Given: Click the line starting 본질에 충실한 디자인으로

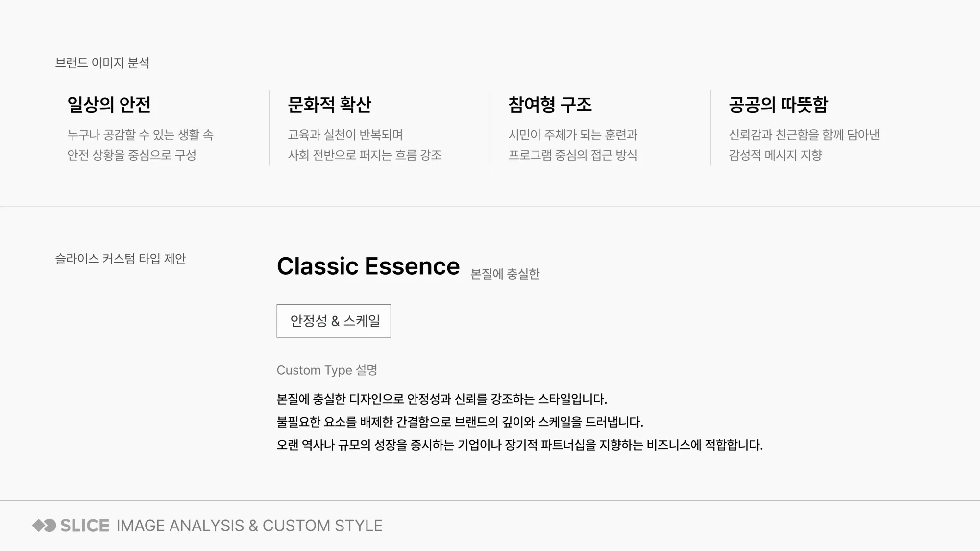Looking at the screenshot, I should 442,399.
